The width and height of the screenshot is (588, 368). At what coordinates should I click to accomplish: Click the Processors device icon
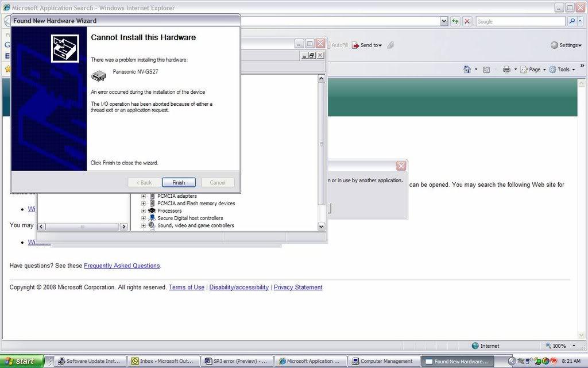point(152,210)
